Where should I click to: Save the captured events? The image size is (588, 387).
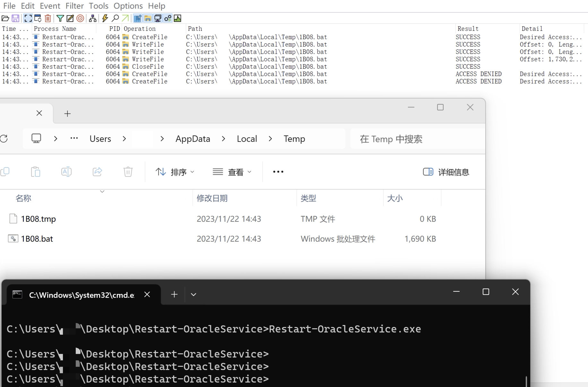click(x=15, y=18)
